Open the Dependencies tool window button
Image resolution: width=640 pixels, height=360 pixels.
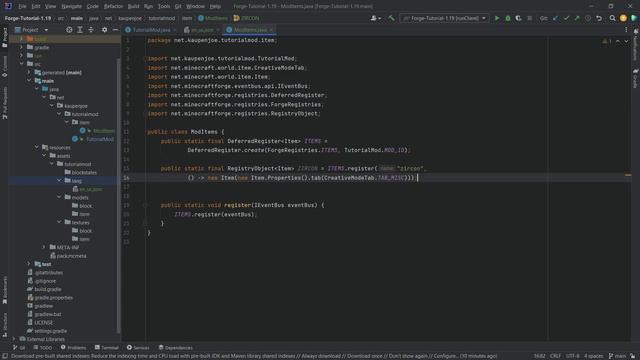click(x=176, y=348)
